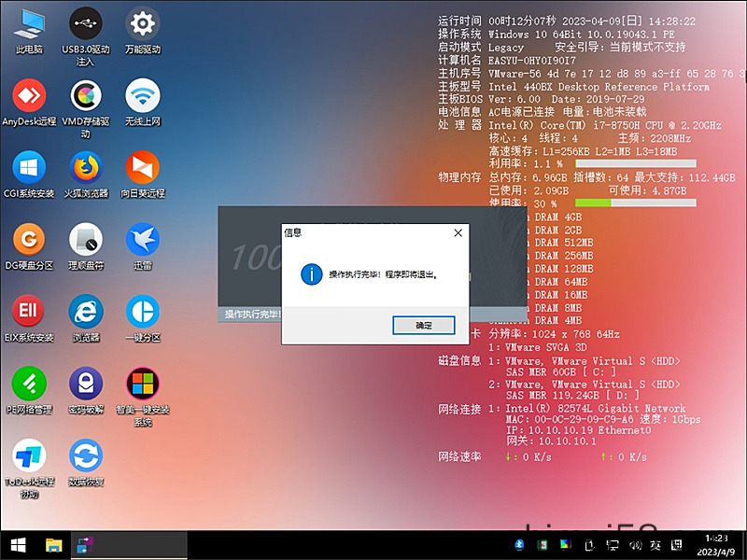Click the MAC address 00-0C-29-09-C9-A6
Image resolution: width=747 pixels, height=560 pixels.
pyautogui.click(x=584, y=419)
